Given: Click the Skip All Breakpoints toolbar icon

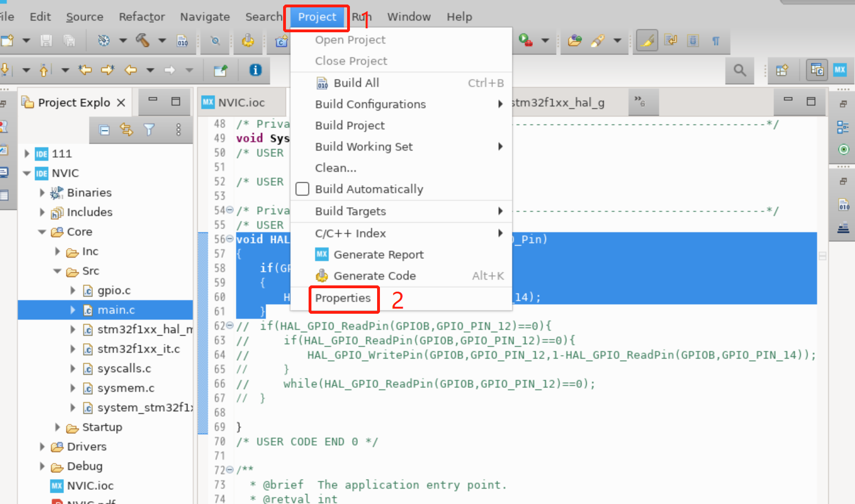Looking at the screenshot, I should click(215, 41).
